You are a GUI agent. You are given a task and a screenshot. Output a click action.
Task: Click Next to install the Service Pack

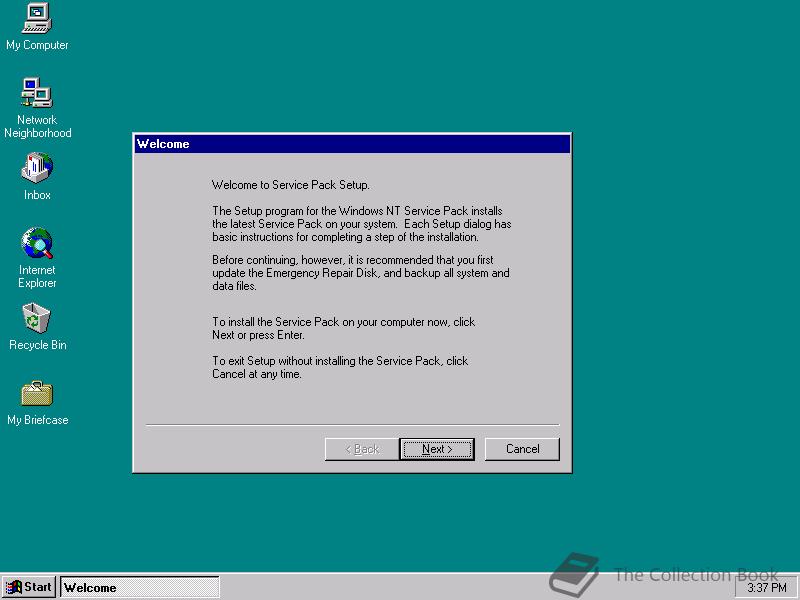click(x=437, y=449)
